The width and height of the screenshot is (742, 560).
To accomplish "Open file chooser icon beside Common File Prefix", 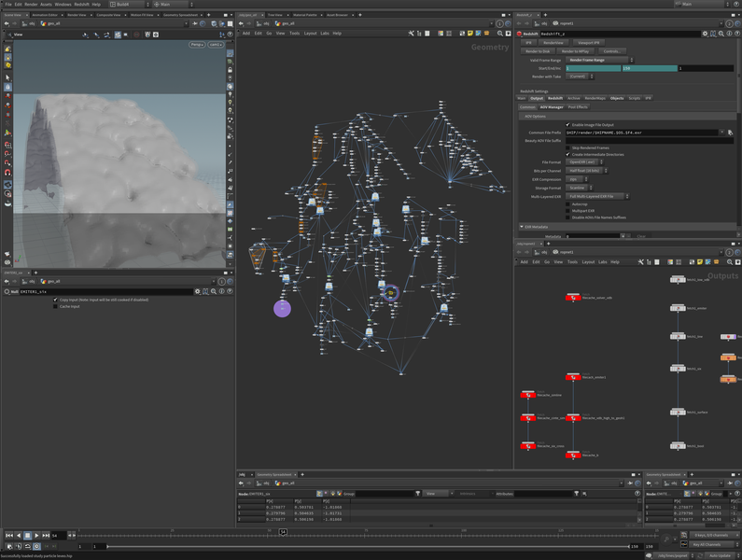I will pyautogui.click(x=730, y=133).
